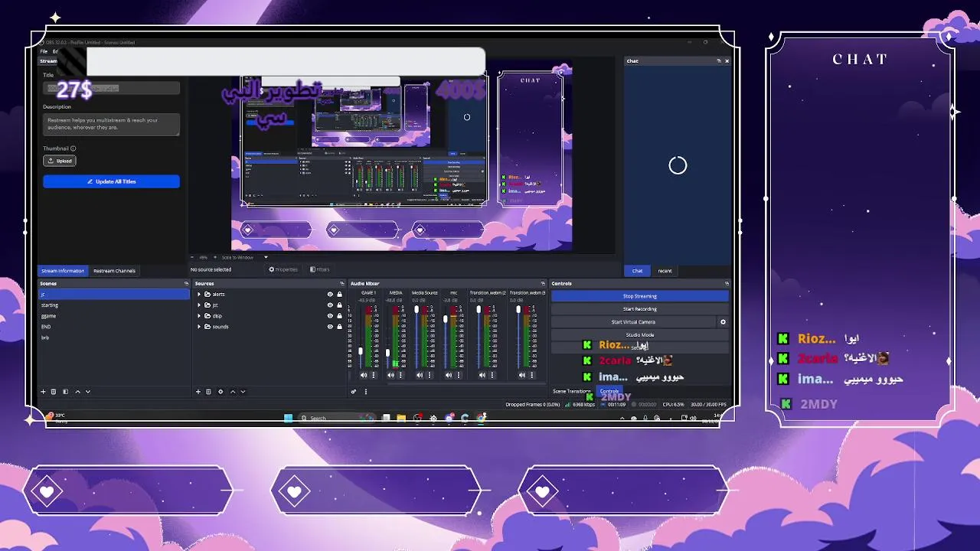Click Stop Streaming button
Image resolution: width=980 pixels, height=551 pixels.
[639, 296]
